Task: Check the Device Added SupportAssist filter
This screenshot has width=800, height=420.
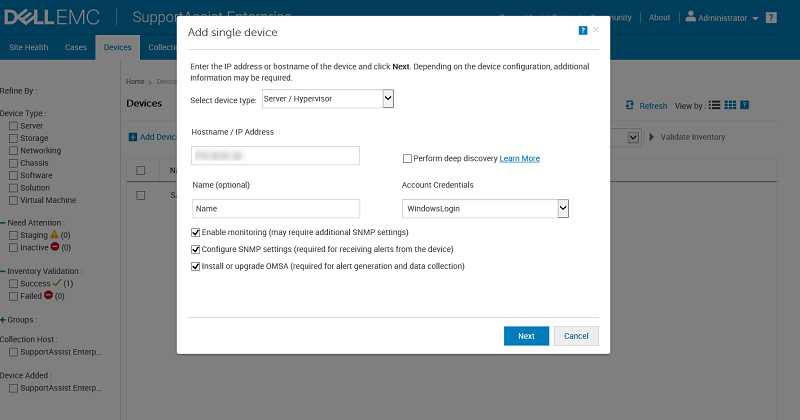Action: tap(13, 388)
